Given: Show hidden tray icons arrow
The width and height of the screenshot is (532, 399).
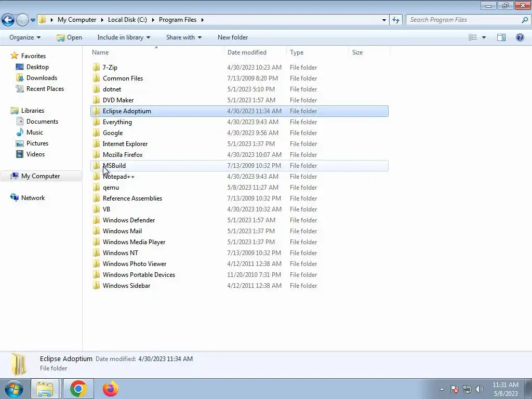Looking at the screenshot, I should click(x=442, y=389).
